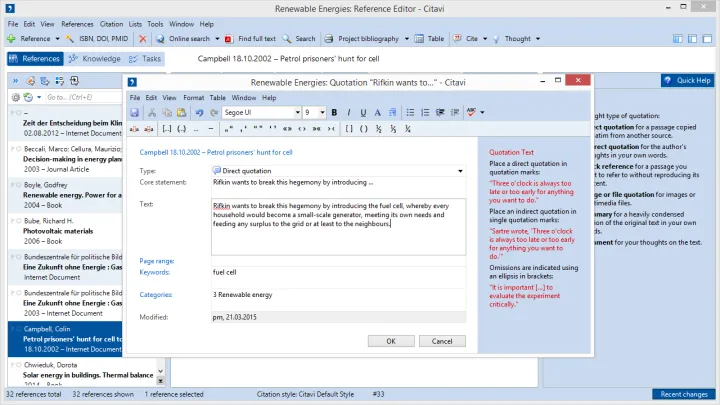Viewport: 720px width, 405px height.
Task: Expand the Reference button dropdown arrow
Action: tap(57, 39)
